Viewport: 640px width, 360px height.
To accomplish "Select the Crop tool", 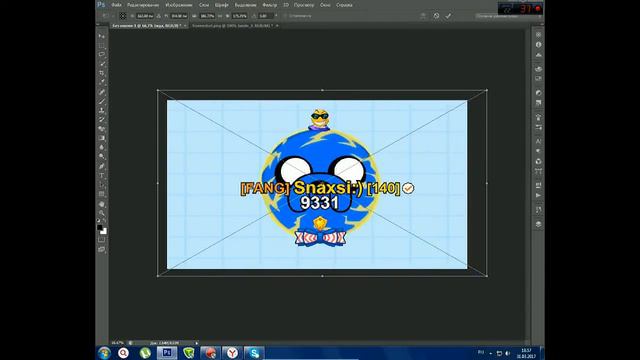I will pyautogui.click(x=101, y=73).
